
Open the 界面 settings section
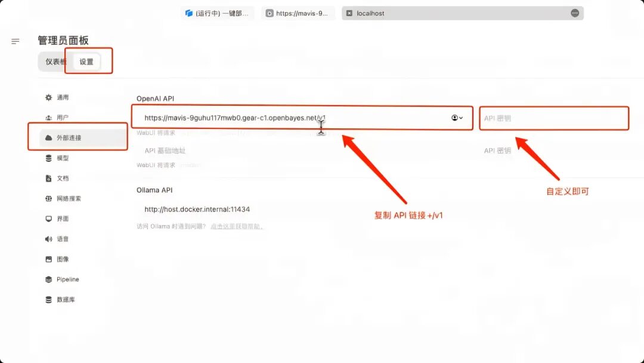pyautogui.click(x=63, y=219)
